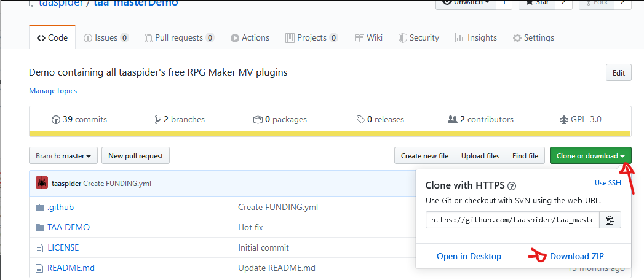Open the .github folder
644x280 pixels.
coord(60,207)
